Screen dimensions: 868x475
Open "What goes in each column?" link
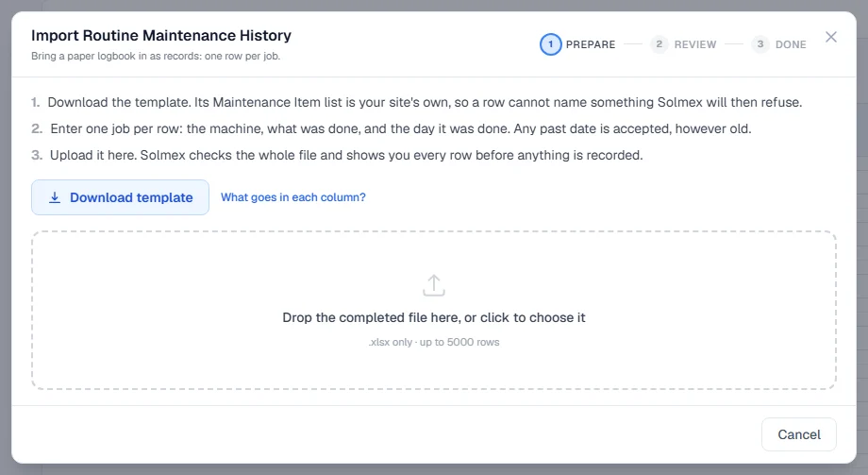292,197
